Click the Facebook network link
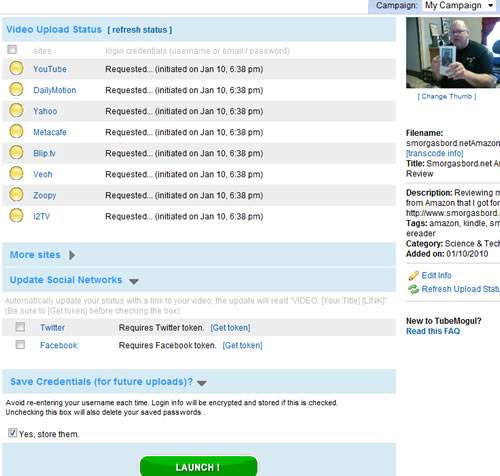This screenshot has width=500, height=476. click(x=59, y=345)
